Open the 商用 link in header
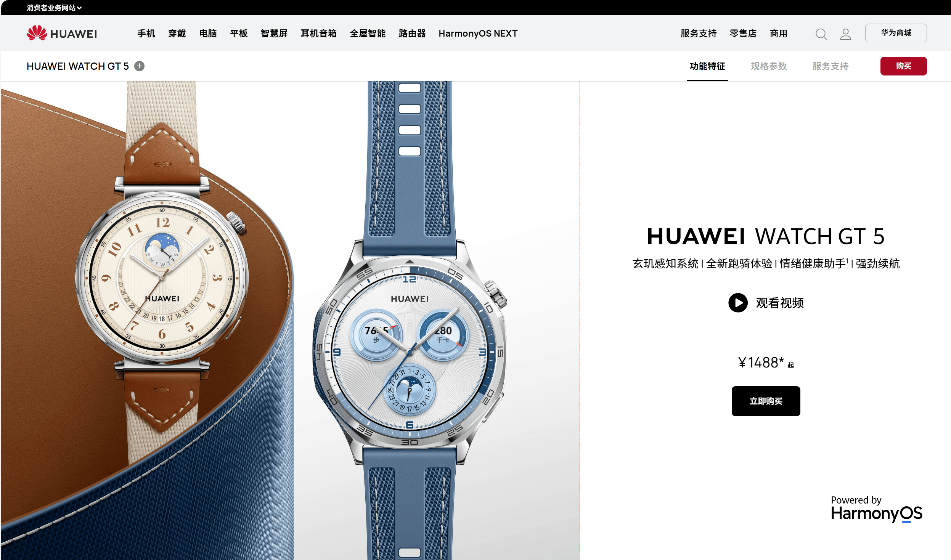This screenshot has height=560, width=951. [x=778, y=34]
